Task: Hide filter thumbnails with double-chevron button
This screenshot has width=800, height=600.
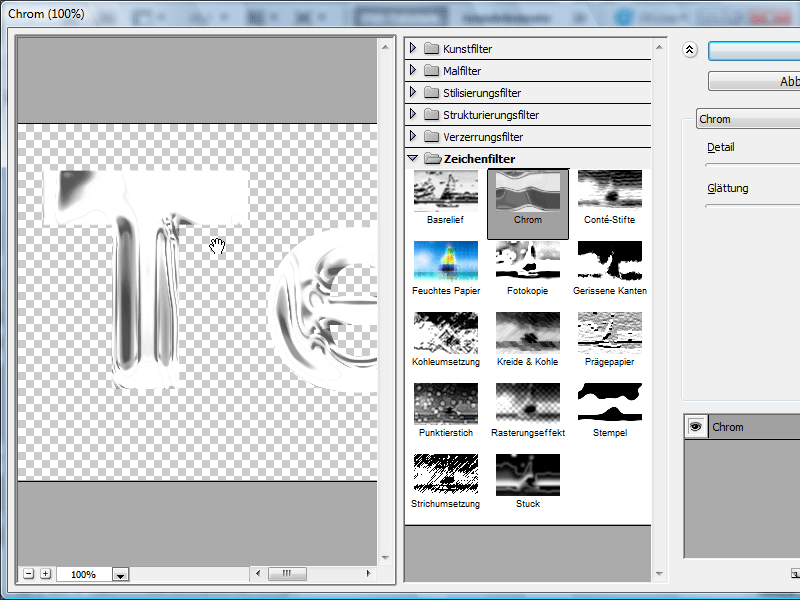Action: coord(690,50)
